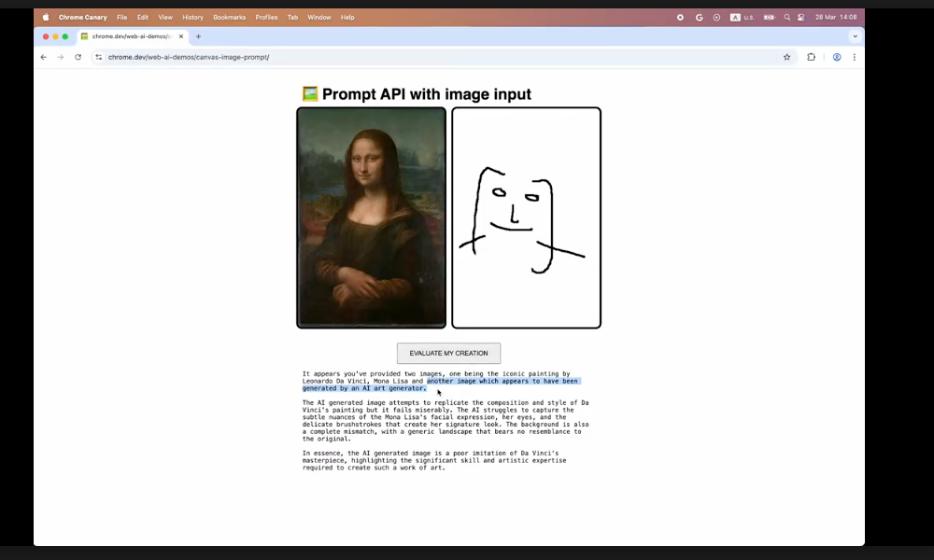Open the Profiles menu
Viewport: 934px width, 560px height.
point(266,17)
